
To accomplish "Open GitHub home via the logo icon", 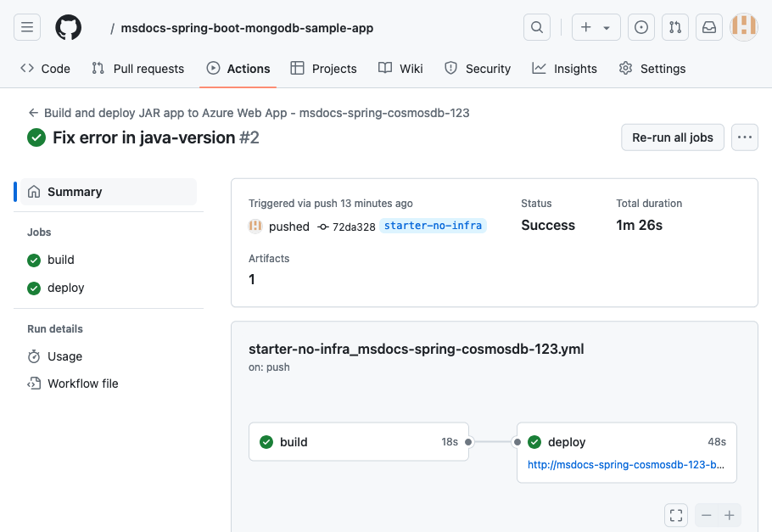I will coord(68,26).
